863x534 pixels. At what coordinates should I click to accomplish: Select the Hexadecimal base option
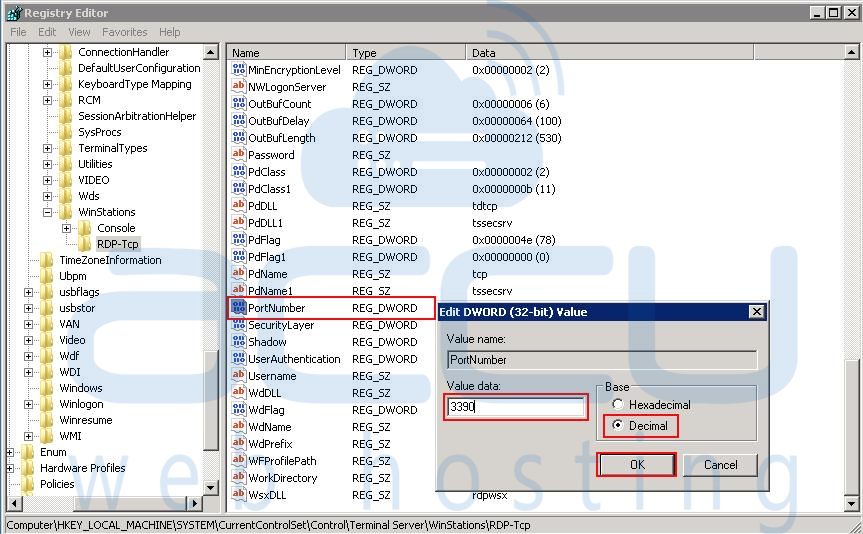tap(618, 405)
